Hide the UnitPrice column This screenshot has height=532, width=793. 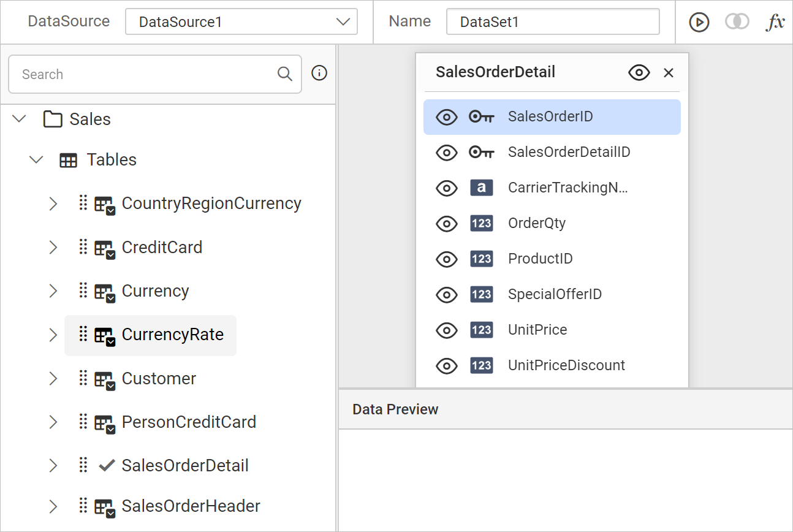click(x=447, y=330)
